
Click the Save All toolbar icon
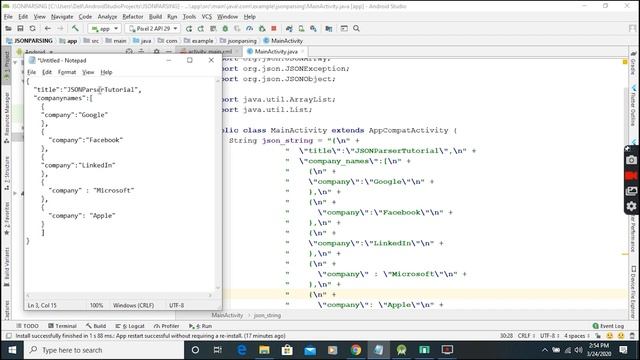pos(20,29)
